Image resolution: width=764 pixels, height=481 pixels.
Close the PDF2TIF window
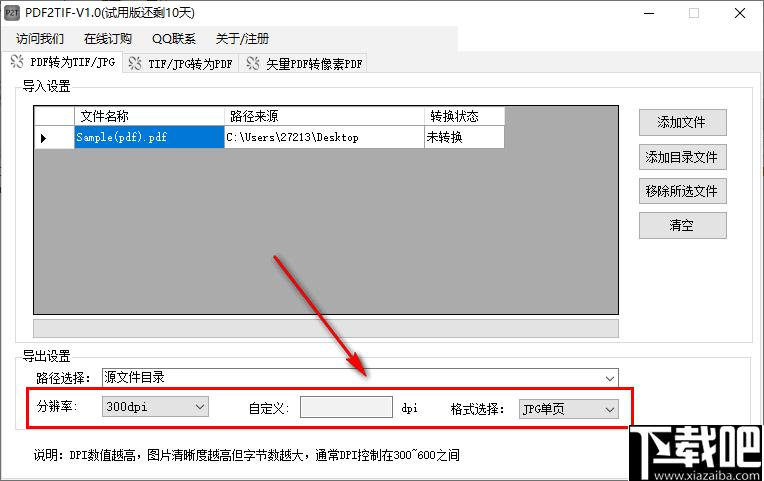[740, 13]
